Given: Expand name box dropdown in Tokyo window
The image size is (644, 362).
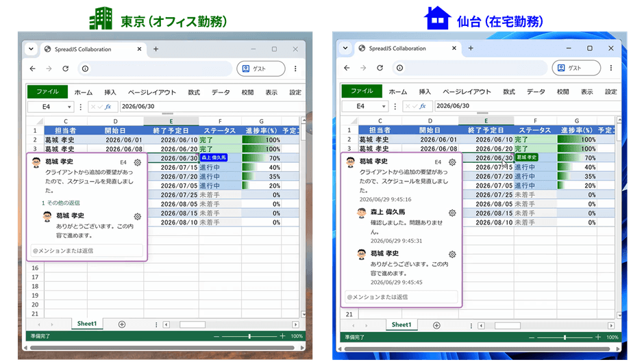Looking at the screenshot, I should tap(69, 107).
